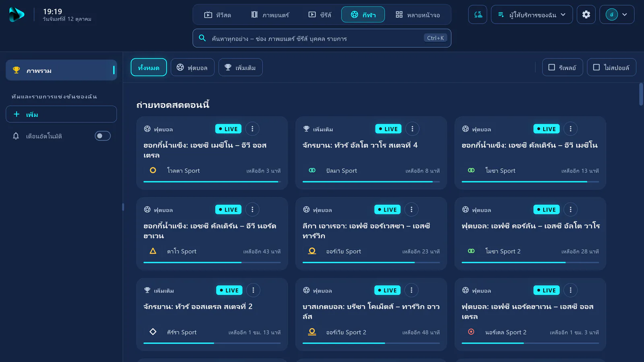Open more options on เอชซี คัลเดิร์น – อีวี เมซีโน card
This screenshot has height=362, width=644.
[570, 129]
